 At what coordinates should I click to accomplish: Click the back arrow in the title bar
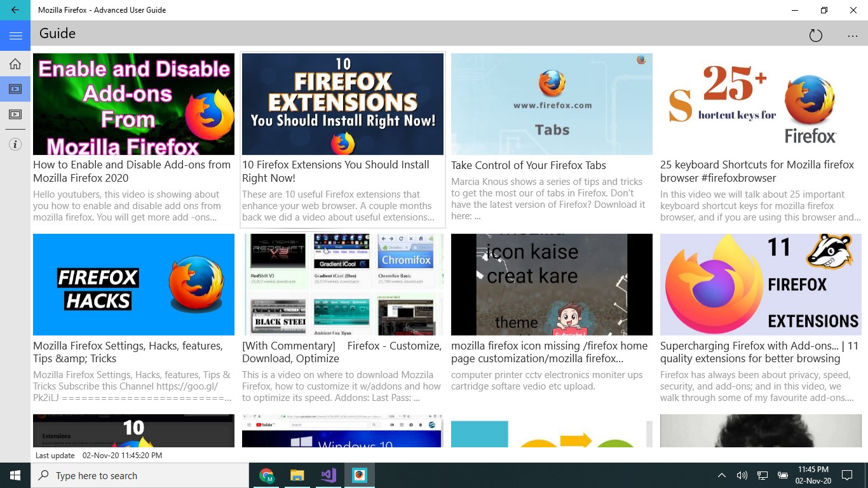(x=15, y=10)
